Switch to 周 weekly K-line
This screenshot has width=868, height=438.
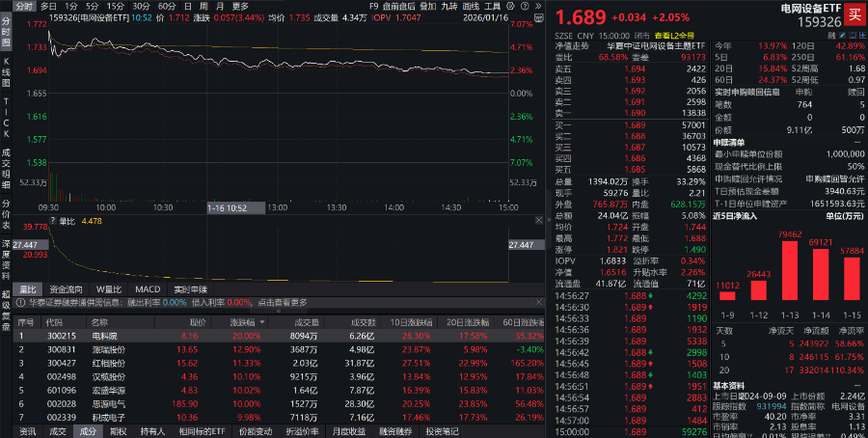point(203,6)
